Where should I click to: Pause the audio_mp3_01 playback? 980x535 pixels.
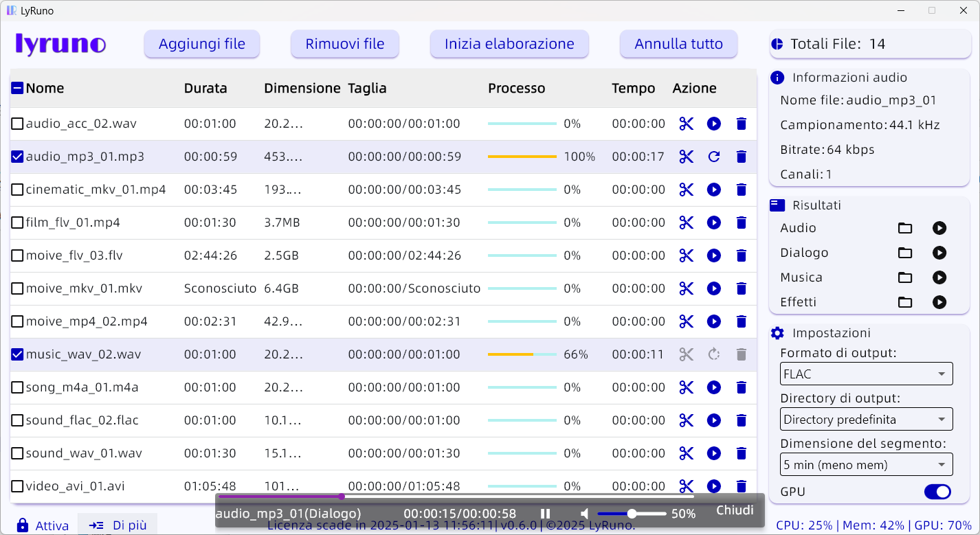[x=545, y=514]
